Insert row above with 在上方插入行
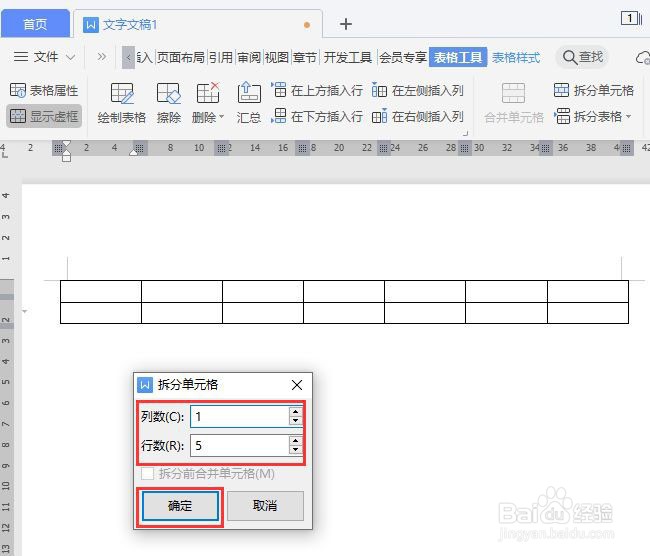This screenshot has height=556, width=650. pos(317,90)
